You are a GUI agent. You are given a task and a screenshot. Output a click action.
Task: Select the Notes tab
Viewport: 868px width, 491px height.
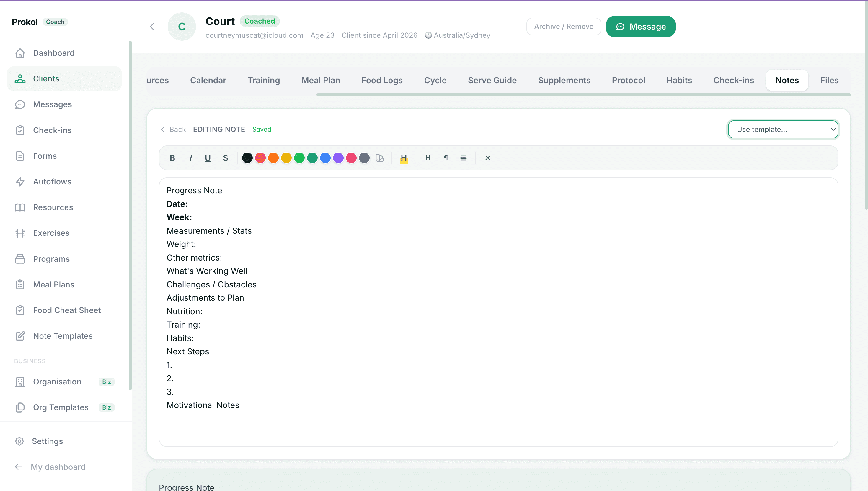click(787, 80)
